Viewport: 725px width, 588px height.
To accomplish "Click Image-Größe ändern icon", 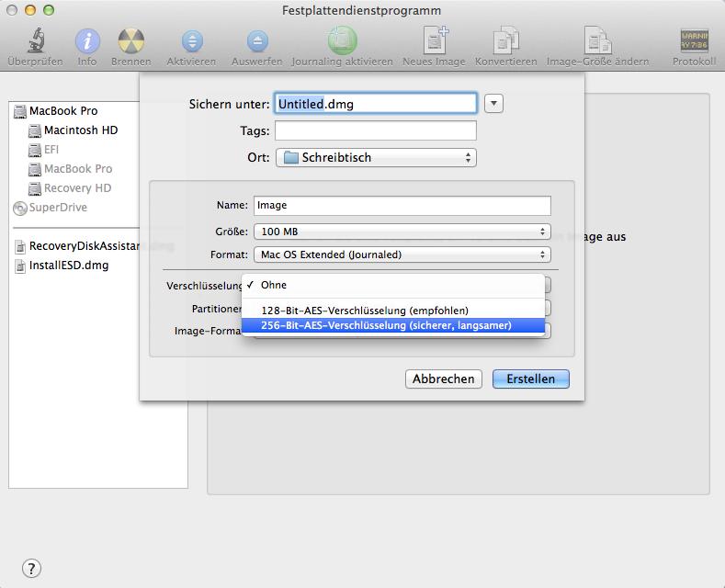I will 597,40.
